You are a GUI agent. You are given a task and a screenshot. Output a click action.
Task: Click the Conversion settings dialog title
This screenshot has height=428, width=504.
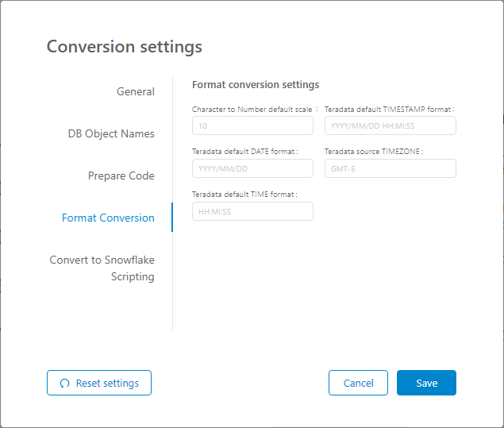click(125, 46)
